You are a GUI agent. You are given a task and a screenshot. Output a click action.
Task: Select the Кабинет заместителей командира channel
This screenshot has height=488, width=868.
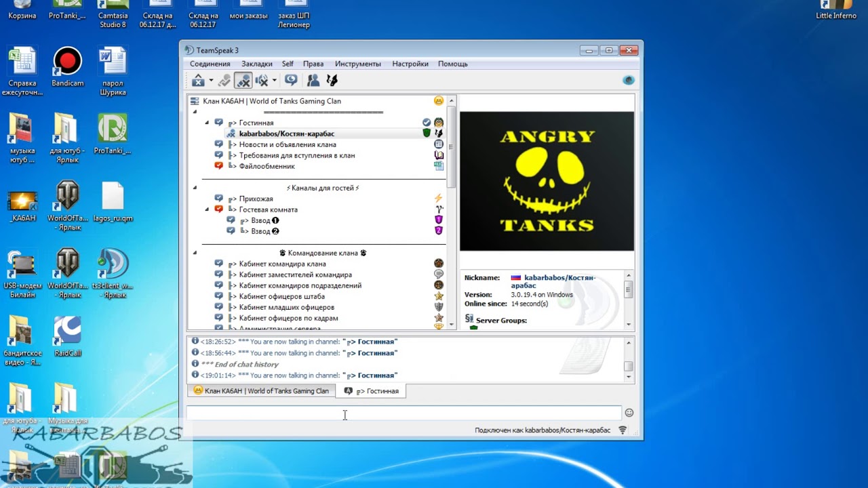296,274
